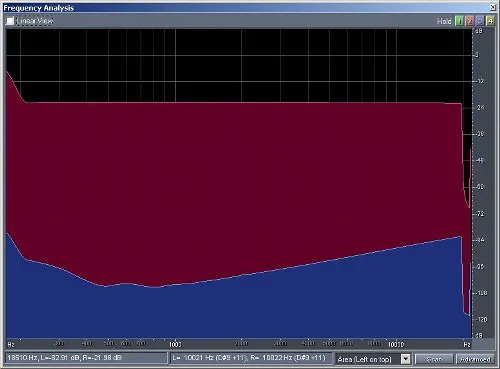The height and width of the screenshot is (369, 500).
Task: Open the Advanced options button
Action: (475, 359)
